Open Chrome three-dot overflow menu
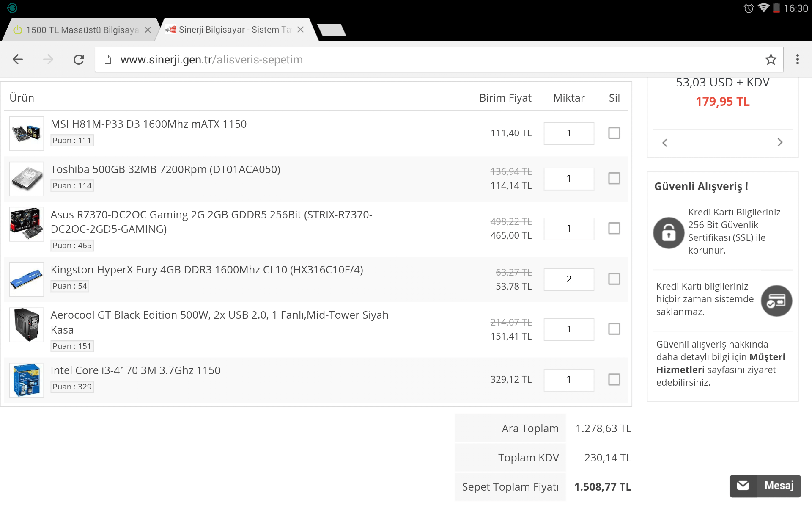 coord(798,60)
